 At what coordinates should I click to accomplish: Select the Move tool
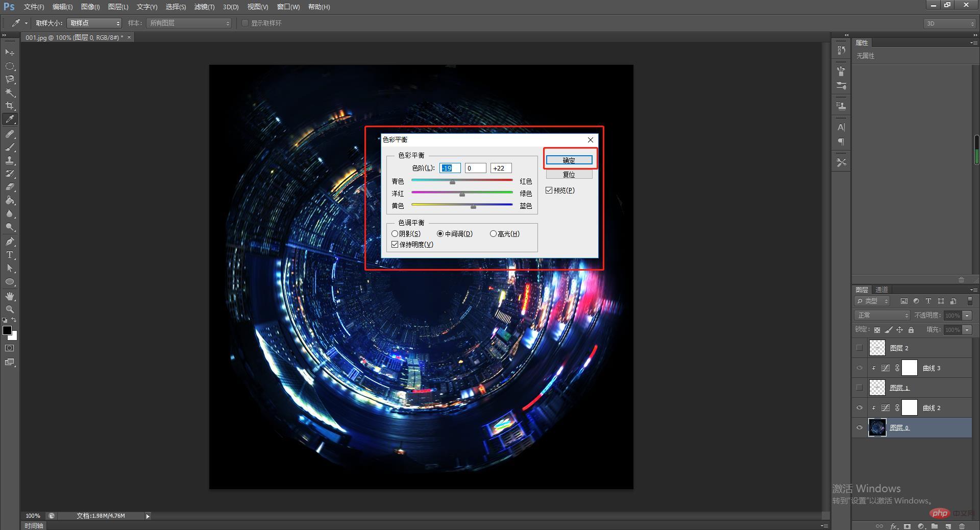pos(10,53)
